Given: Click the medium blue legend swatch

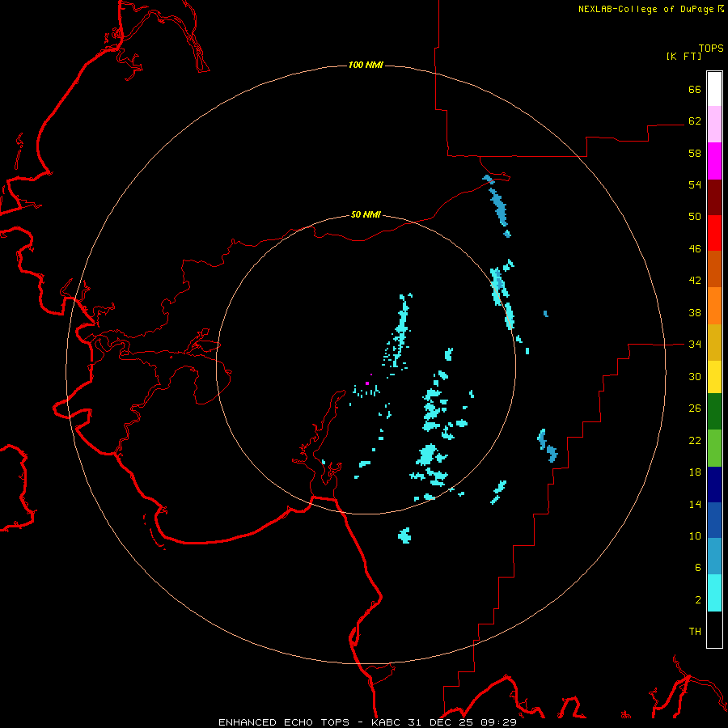Looking at the screenshot, I should pos(714,520).
